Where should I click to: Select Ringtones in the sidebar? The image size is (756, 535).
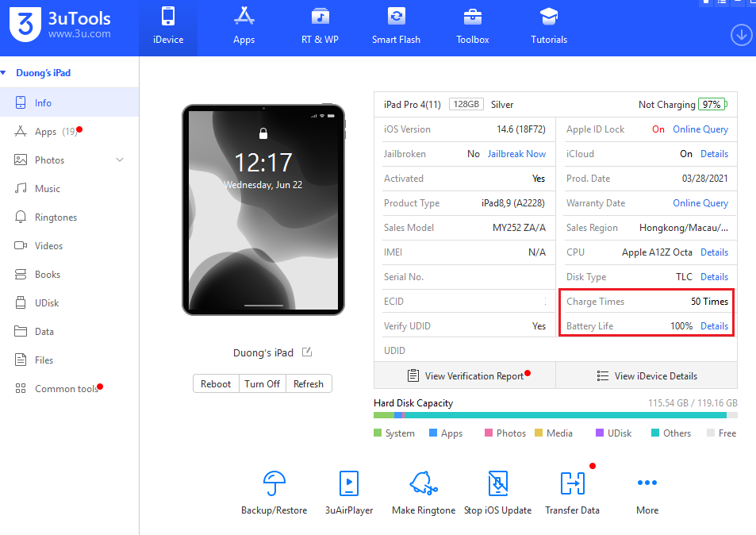pyautogui.click(x=56, y=217)
